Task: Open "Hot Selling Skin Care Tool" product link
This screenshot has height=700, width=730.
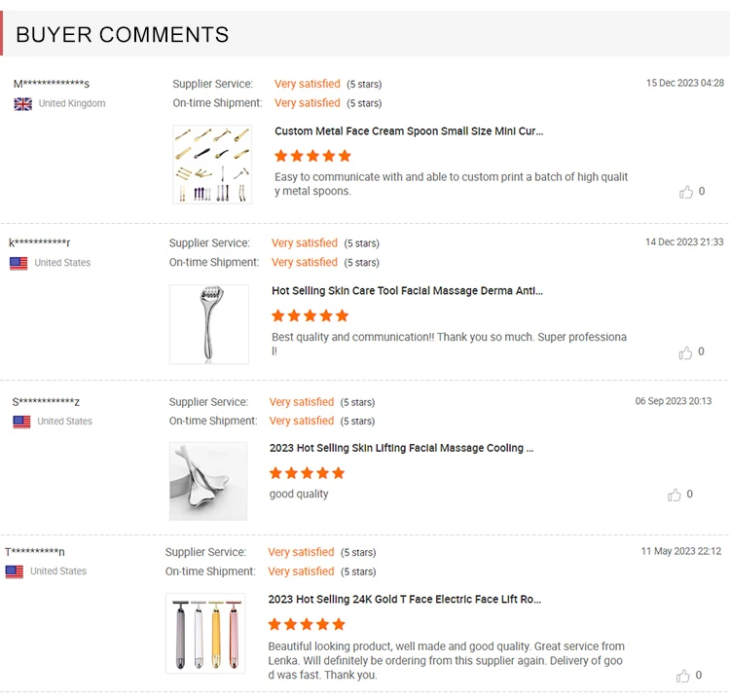Action: (407, 290)
